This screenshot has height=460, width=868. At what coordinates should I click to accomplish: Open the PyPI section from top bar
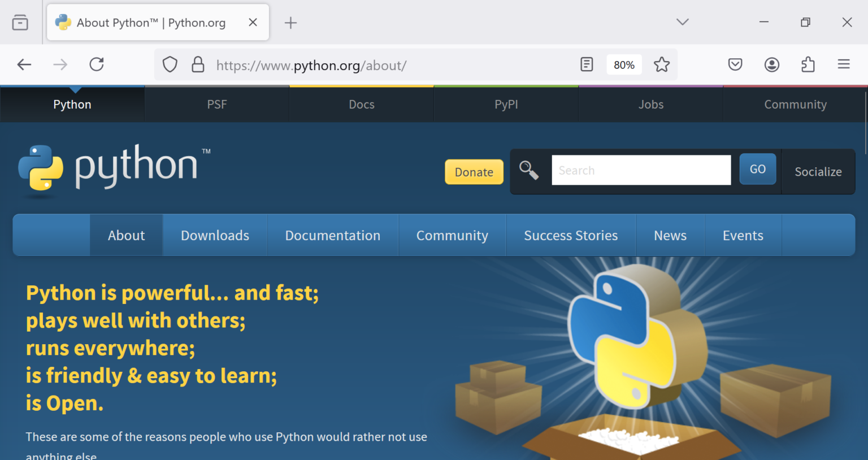pyautogui.click(x=506, y=104)
